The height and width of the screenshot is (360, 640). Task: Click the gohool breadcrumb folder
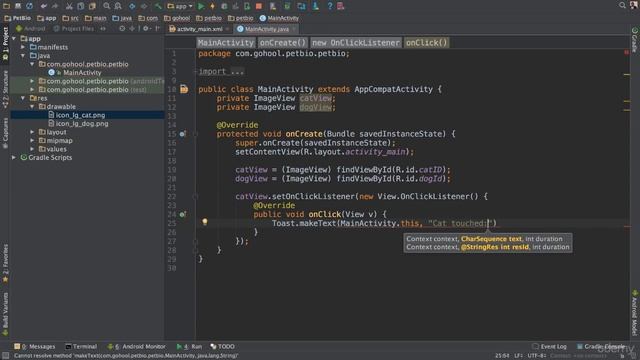tap(177, 18)
